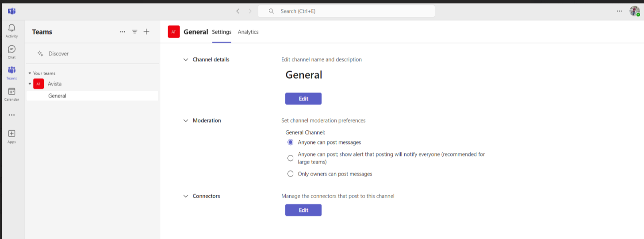Select Only owners can post messages
This screenshot has width=644, height=239.
click(x=291, y=174)
